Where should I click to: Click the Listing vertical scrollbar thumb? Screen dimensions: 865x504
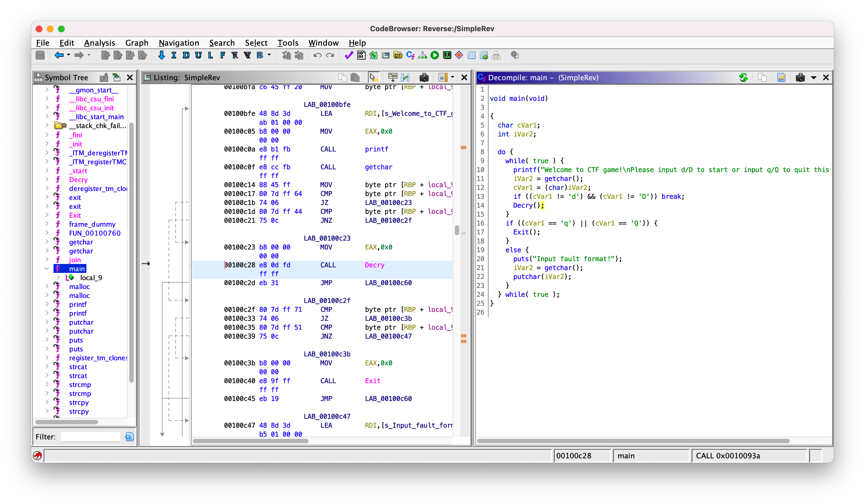coord(457,230)
